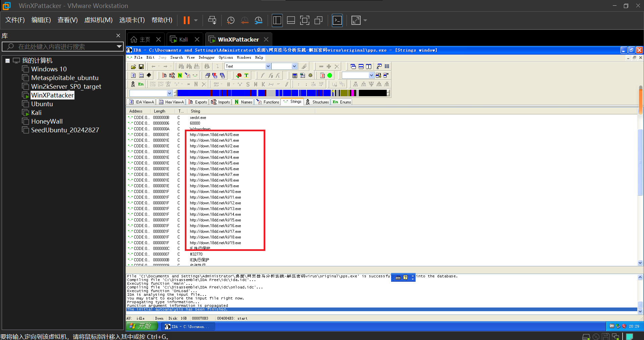Open VMware snapshot manager icon
Viewport: 644px width, 340px height.
click(x=258, y=20)
